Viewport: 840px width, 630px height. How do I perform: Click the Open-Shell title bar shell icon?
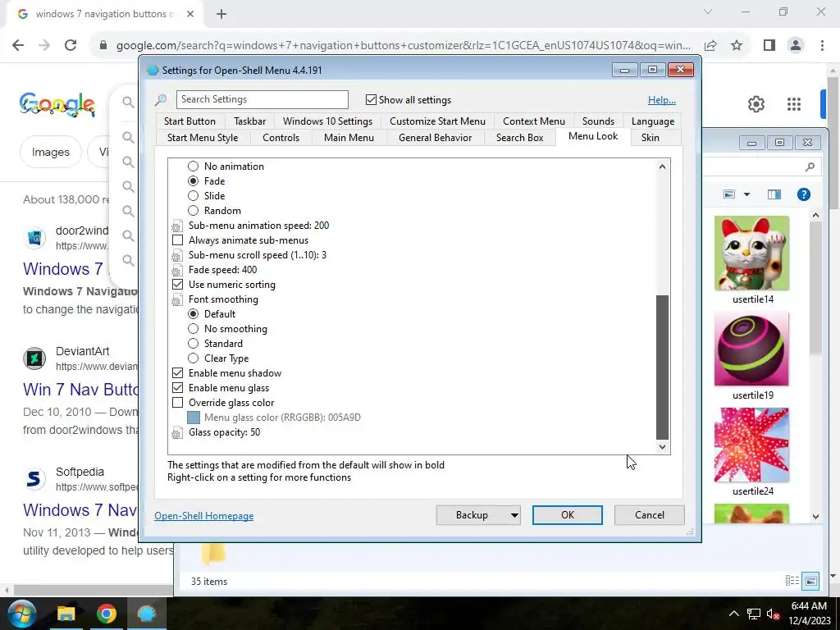coord(153,71)
